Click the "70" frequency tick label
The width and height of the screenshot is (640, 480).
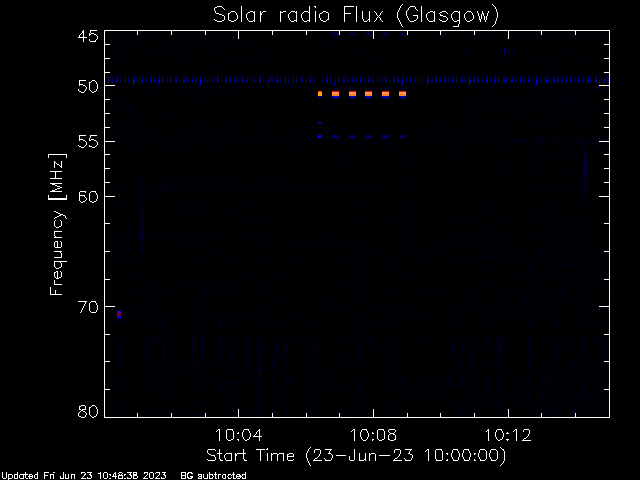[88, 307]
